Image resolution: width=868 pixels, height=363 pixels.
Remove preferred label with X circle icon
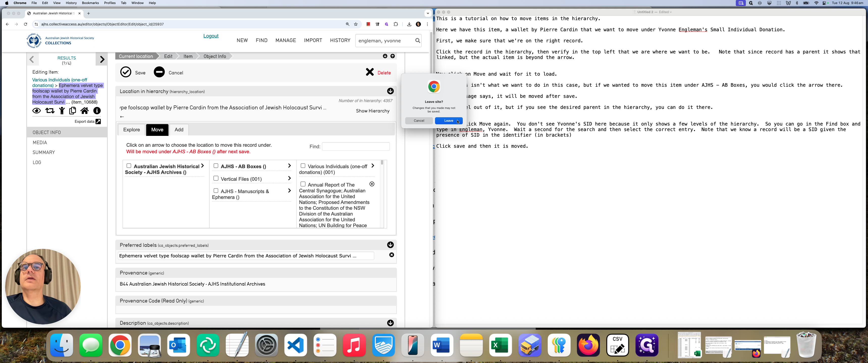392,255
